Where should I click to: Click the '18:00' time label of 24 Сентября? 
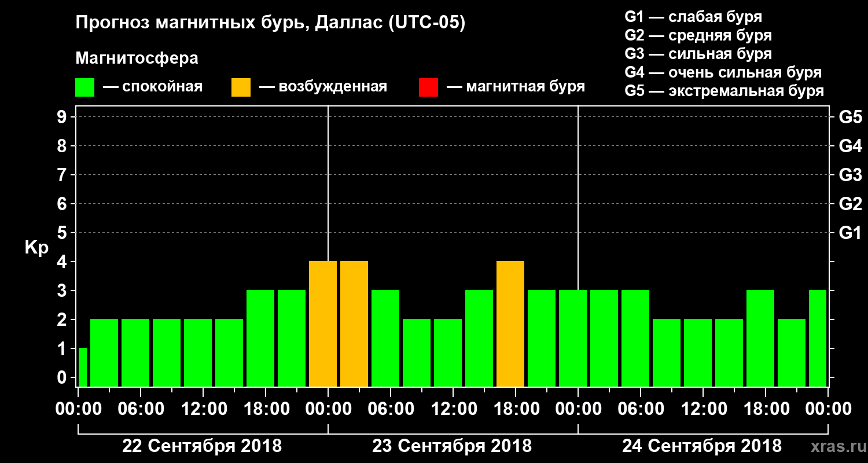click(x=766, y=409)
